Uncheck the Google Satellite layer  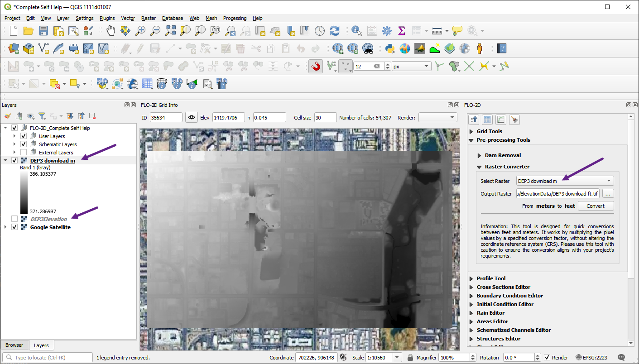pyautogui.click(x=14, y=227)
